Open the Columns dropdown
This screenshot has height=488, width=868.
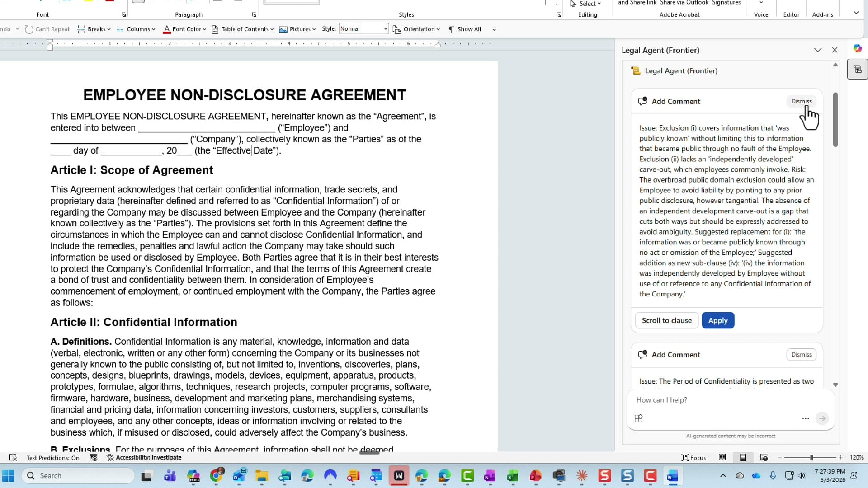click(136, 29)
